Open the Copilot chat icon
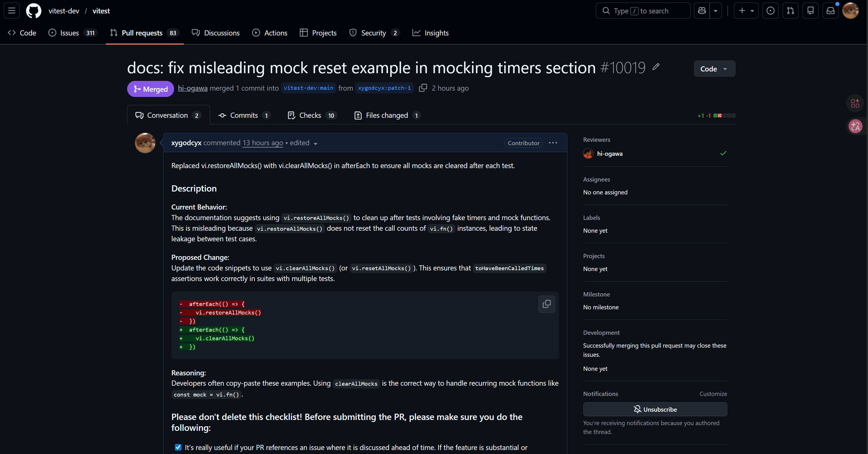 click(x=702, y=11)
